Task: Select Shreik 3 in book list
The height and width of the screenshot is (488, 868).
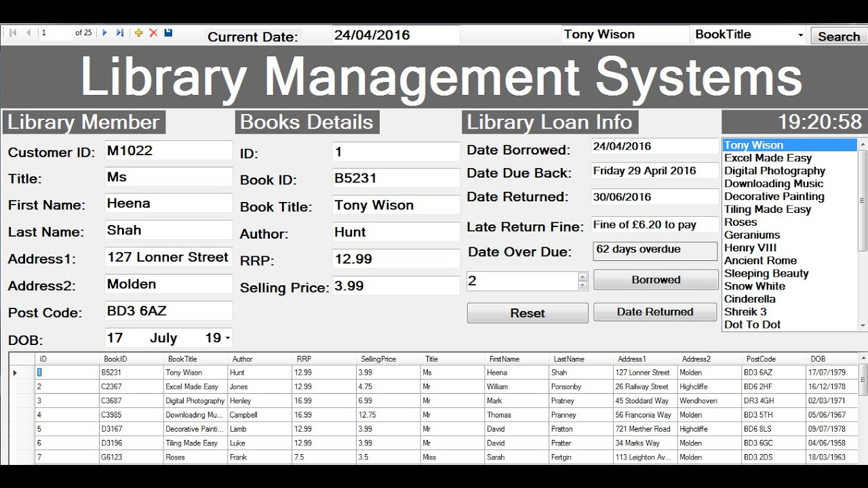Action: point(790,312)
